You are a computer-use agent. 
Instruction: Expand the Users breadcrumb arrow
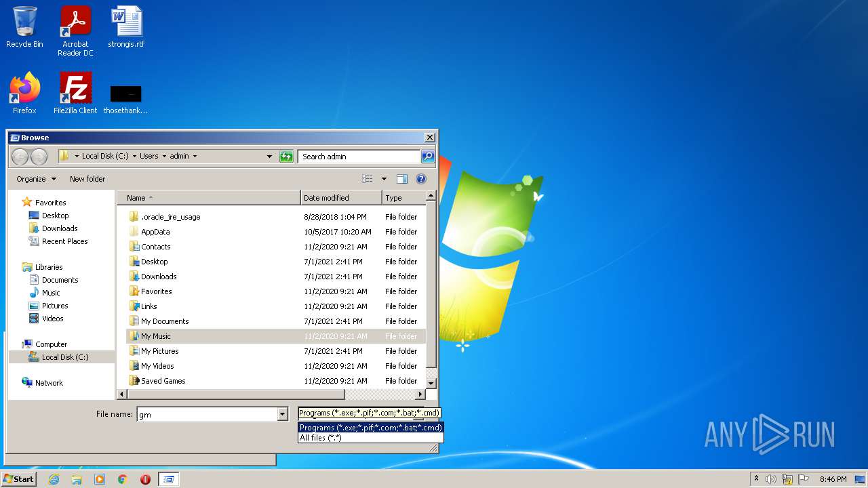(164, 156)
